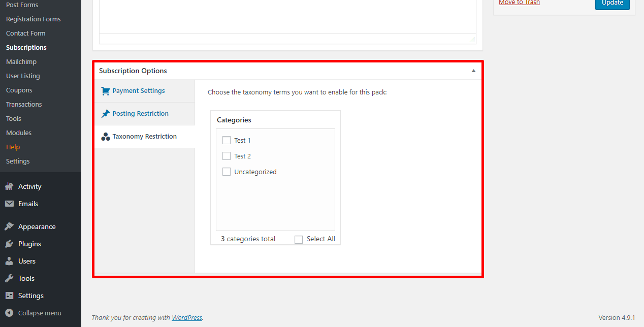Open Settings submenu item under Help
This screenshot has width=644, height=327.
18,161
